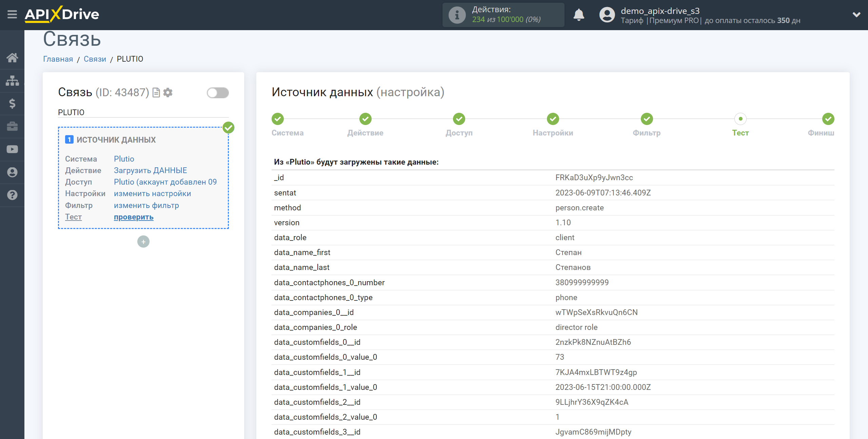The image size is (868, 439).
Task: Click the value JgvamC869mijMDpty
Action: [x=593, y=432]
